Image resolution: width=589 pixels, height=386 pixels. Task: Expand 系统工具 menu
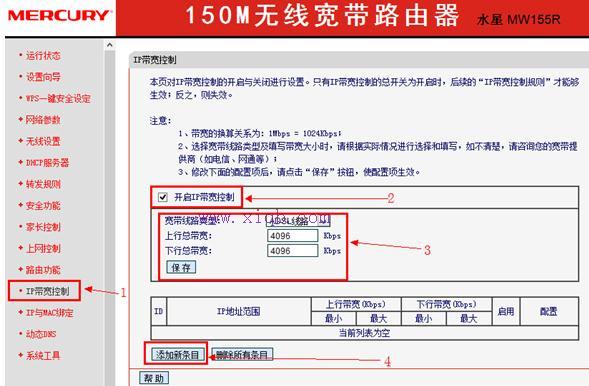pos(43,355)
